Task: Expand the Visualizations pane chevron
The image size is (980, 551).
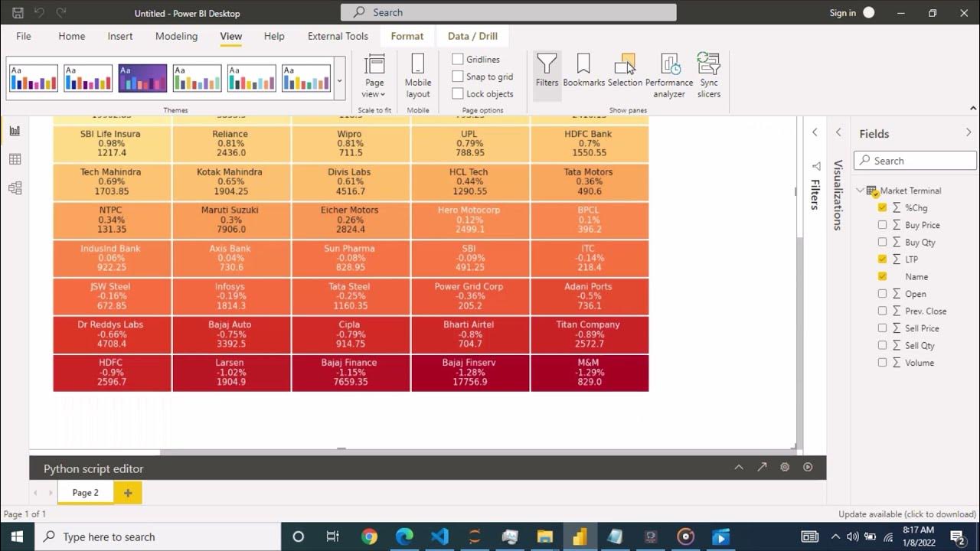Action: [838, 132]
